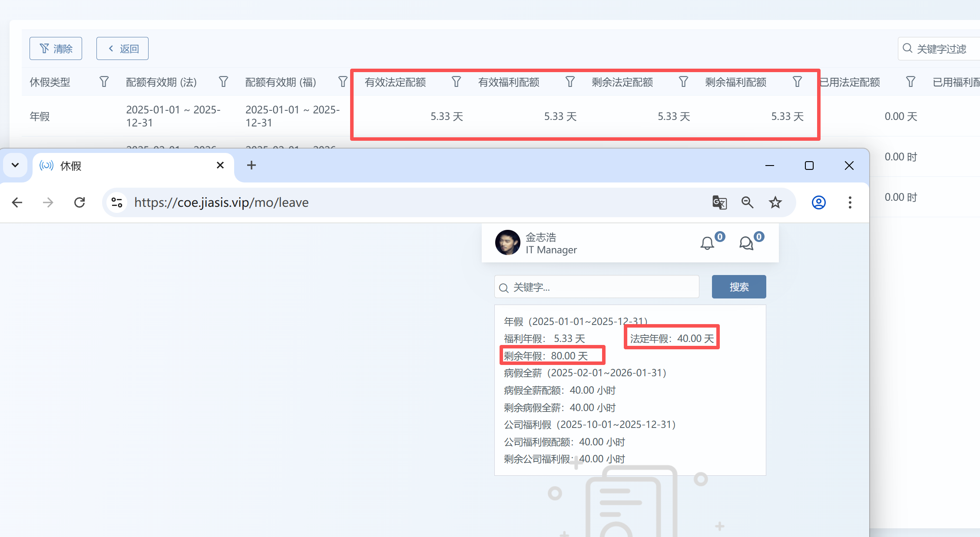Open filter for 休假类型 column
980x537 pixels.
click(x=104, y=82)
